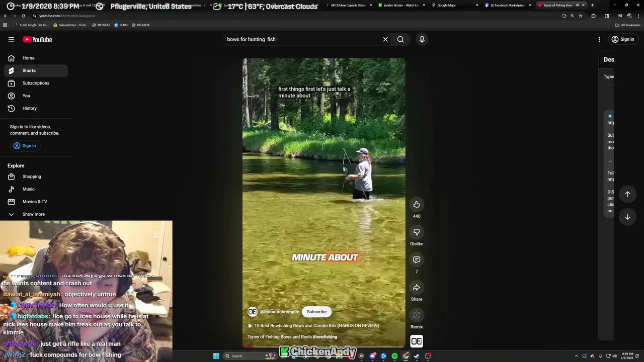Open @theoutdoorempire channel link
Image resolution: width=644 pixels, height=362 pixels.
click(x=280, y=312)
